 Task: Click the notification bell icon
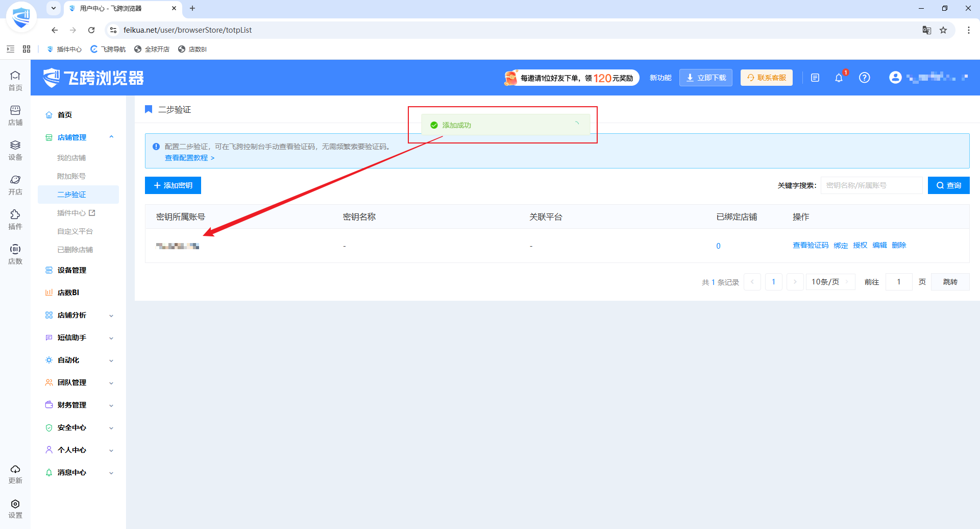click(839, 78)
